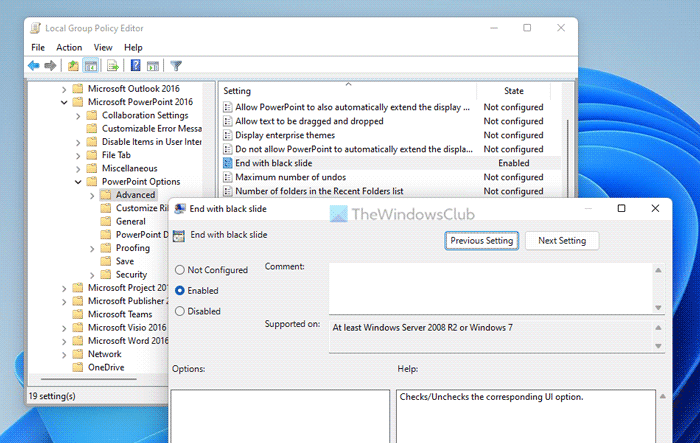
Task: Click the Microsoft PowerPoint 2016 folder icon
Action: 78,102
